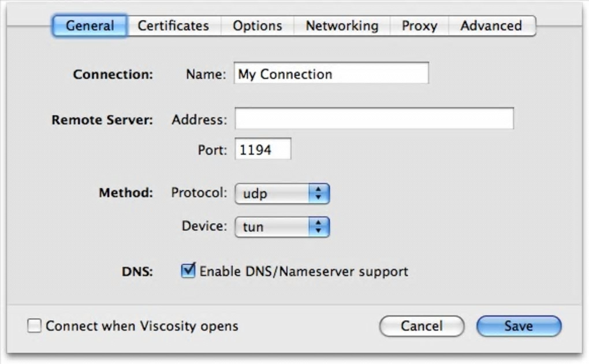Open the Options tab
This screenshot has height=364, width=589.
click(257, 26)
